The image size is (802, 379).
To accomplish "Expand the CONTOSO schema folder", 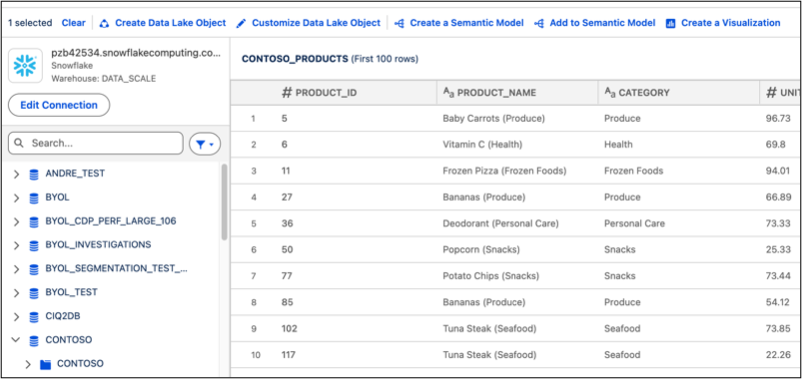I will [x=28, y=364].
